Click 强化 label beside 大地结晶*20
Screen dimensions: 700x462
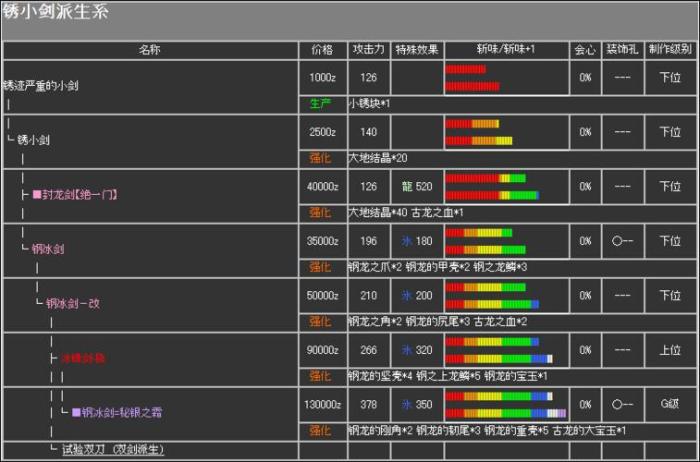(320, 158)
